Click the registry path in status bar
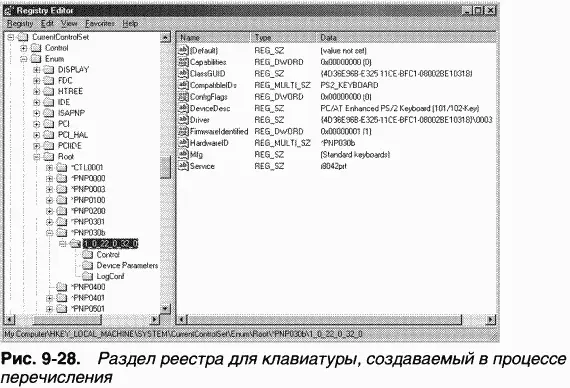570x388 pixels. 184,334
